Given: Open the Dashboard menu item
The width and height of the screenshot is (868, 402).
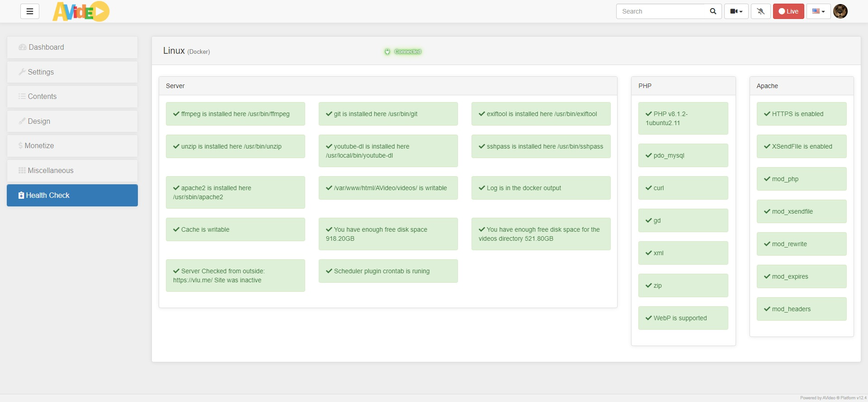Looking at the screenshot, I should pyautogui.click(x=72, y=47).
